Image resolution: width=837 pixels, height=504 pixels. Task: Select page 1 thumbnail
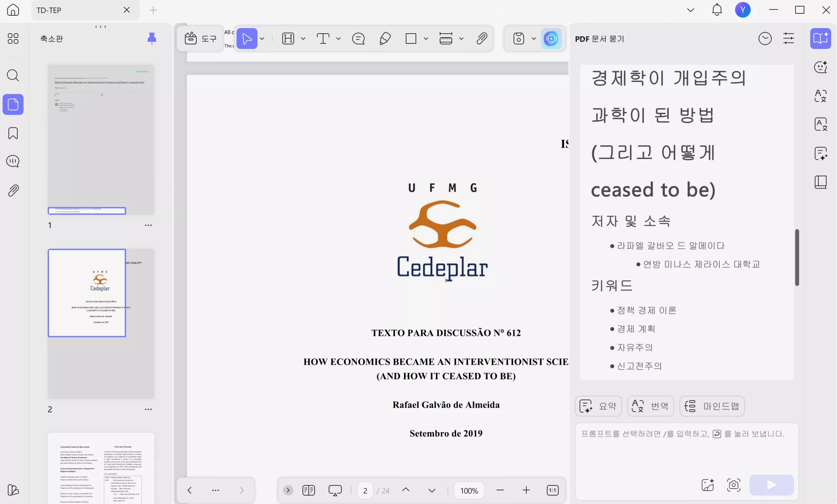coord(101,140)
